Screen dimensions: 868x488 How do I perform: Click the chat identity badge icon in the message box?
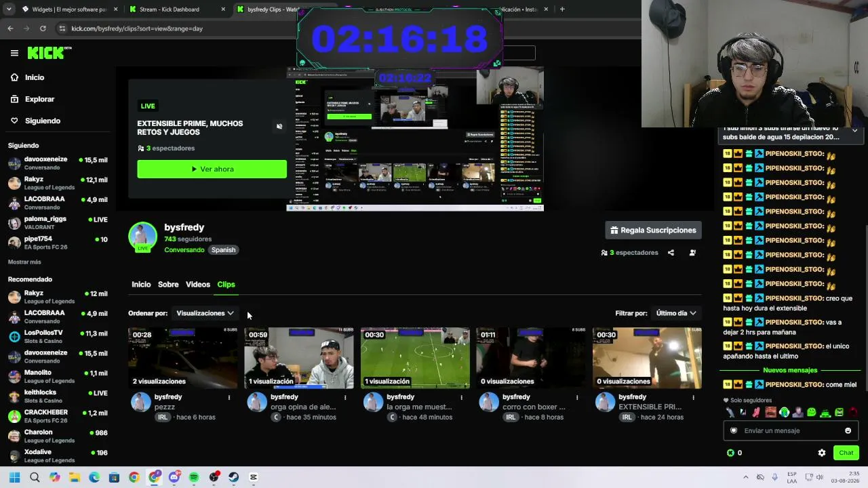point(733,430)
